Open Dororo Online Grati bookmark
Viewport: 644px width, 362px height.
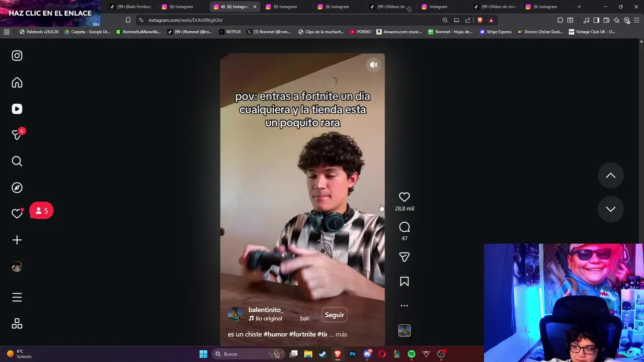coord(540,32)
